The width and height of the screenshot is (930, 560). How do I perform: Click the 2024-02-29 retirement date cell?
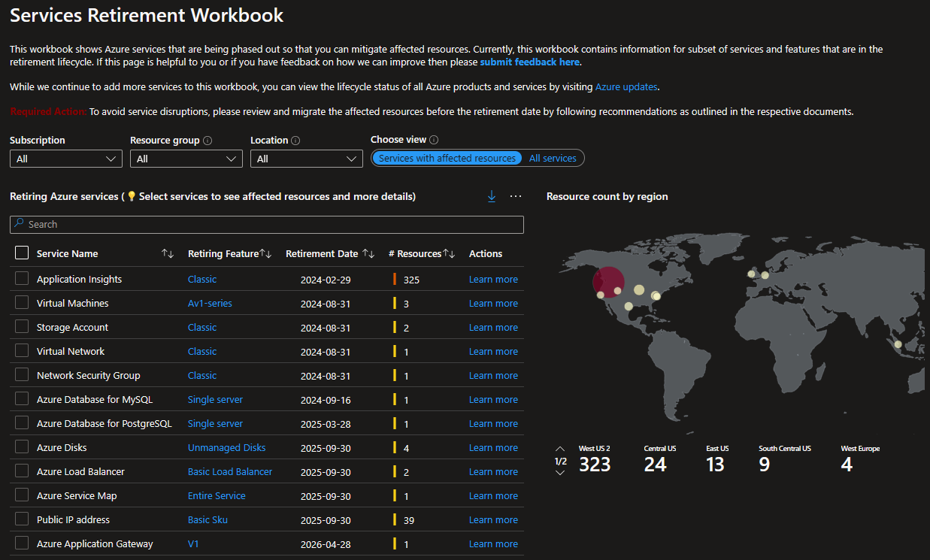click(x=326, y=280)
